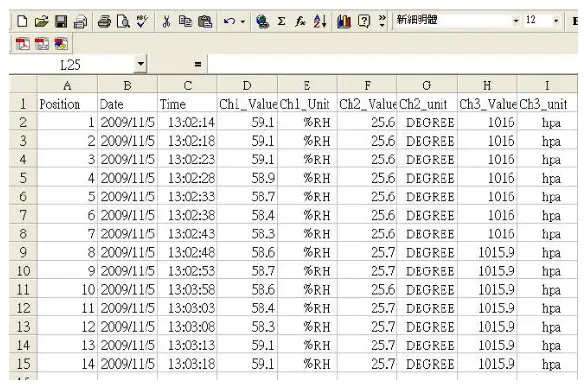This screenshot has height=385, width=584.
Task: Open the font size dropdown arrow
Action: (x=556, y=21)
